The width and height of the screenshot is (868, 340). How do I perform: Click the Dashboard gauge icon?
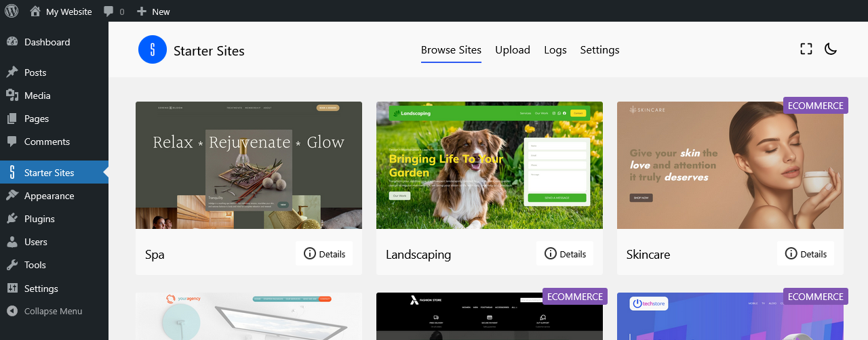click(12, 42)
